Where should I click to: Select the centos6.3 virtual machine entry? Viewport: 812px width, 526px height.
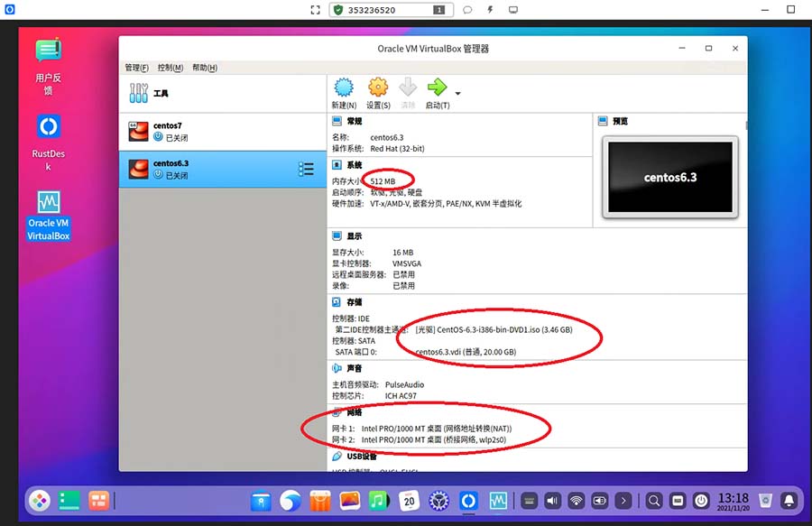223,170
